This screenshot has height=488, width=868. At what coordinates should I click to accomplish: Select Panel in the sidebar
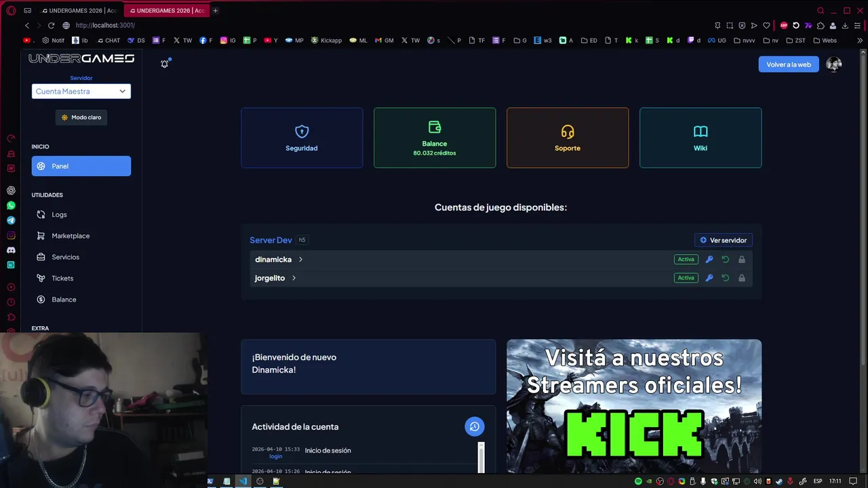point(81,166)
